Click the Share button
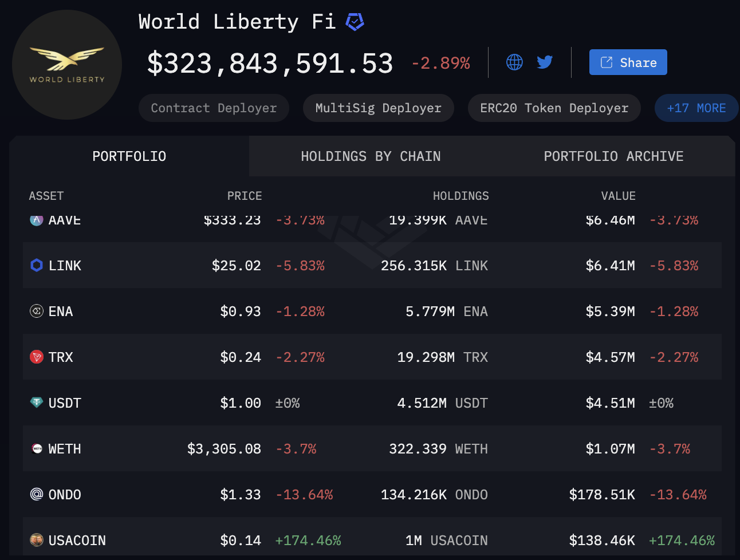740x560 pixels. coord(628,62)
